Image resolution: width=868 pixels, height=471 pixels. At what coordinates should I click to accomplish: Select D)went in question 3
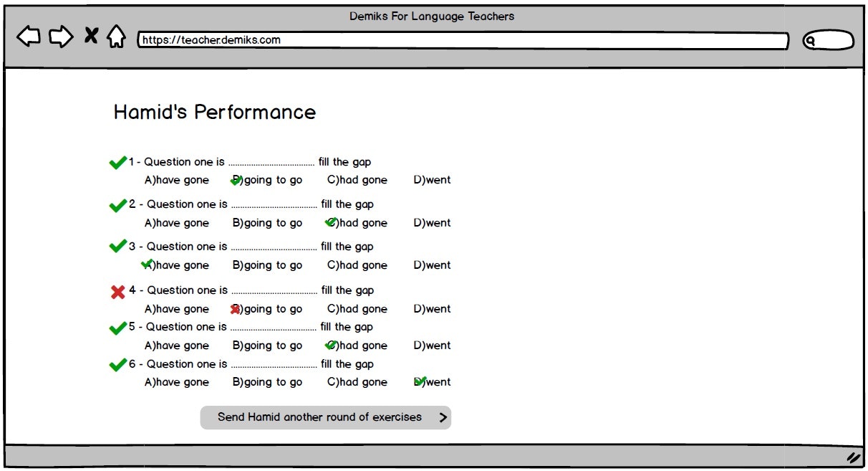point(432,265)
